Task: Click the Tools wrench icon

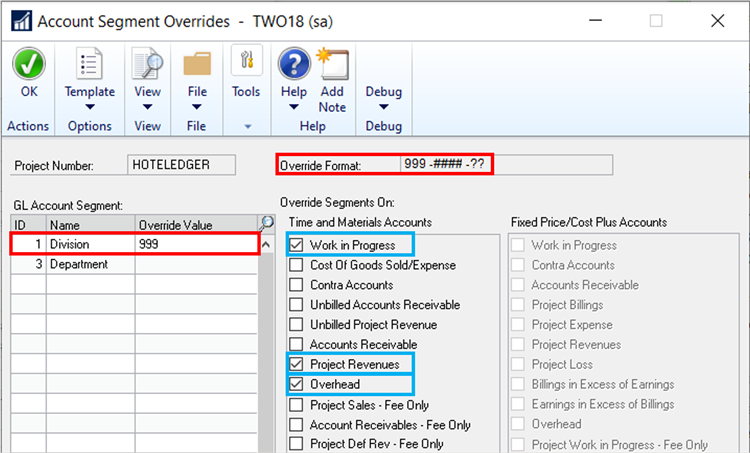Action: [247, 60]
